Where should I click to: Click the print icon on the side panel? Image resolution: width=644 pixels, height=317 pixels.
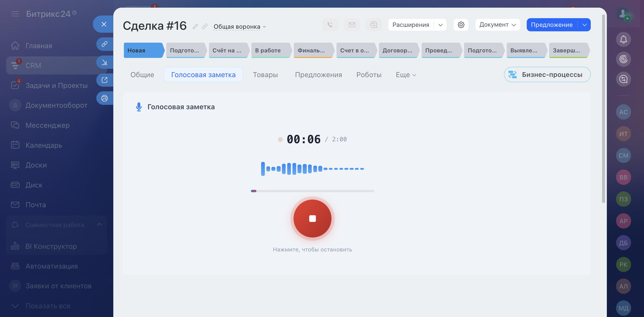click(105, 98)
